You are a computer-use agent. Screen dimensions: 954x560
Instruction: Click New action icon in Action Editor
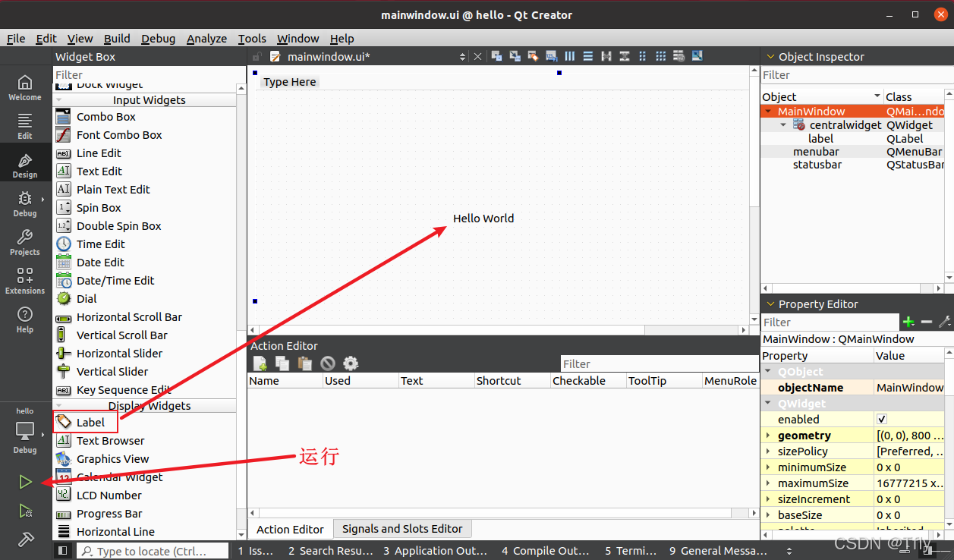click(260, 363)
